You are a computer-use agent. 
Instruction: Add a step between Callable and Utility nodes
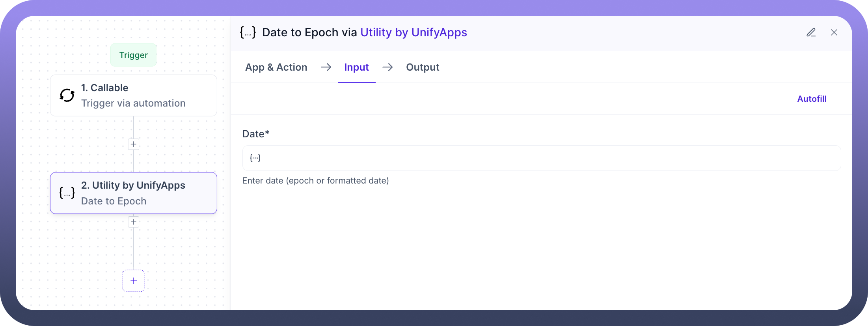pos(134,144)
